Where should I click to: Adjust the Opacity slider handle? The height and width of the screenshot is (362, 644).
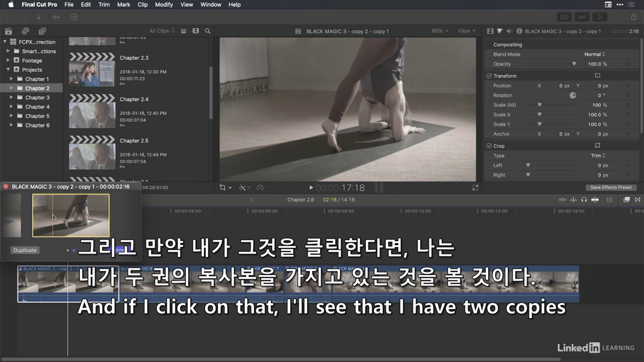tap(574, 64)
